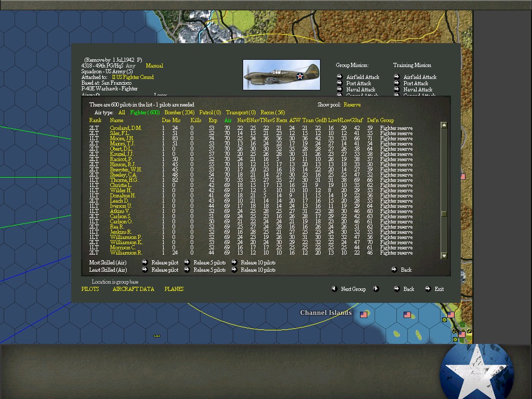
Task: Sort by Mis column header
Action: coord(177,121)
